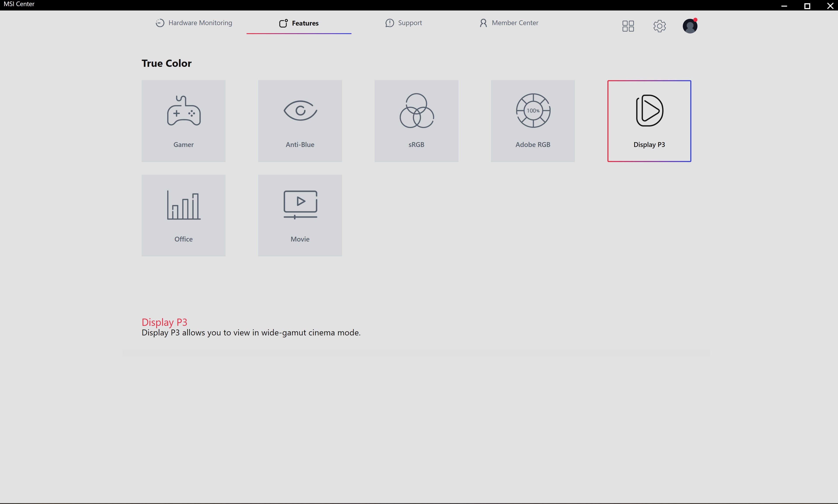838x504 pixels.
Task: Pick the Adobe RGB 100% wheel icon
Action: coord(533,111)
